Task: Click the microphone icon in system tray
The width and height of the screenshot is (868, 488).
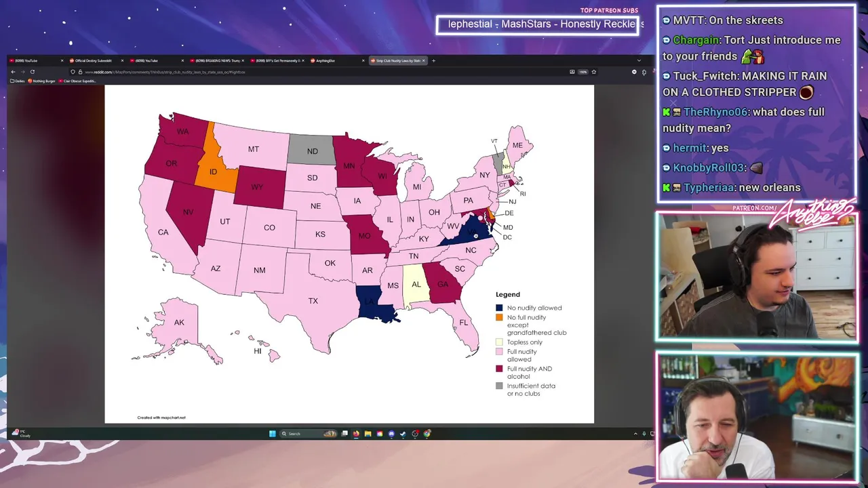Action: tap(644, 434)
